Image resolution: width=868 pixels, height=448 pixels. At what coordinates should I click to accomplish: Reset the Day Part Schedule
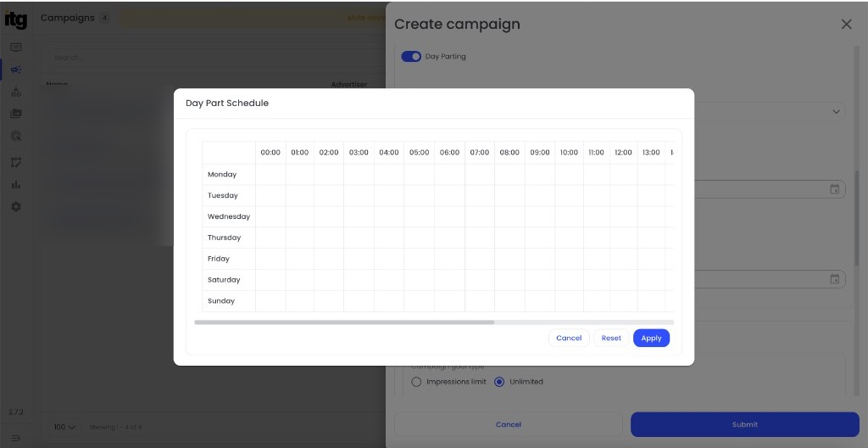pos(611,339)
